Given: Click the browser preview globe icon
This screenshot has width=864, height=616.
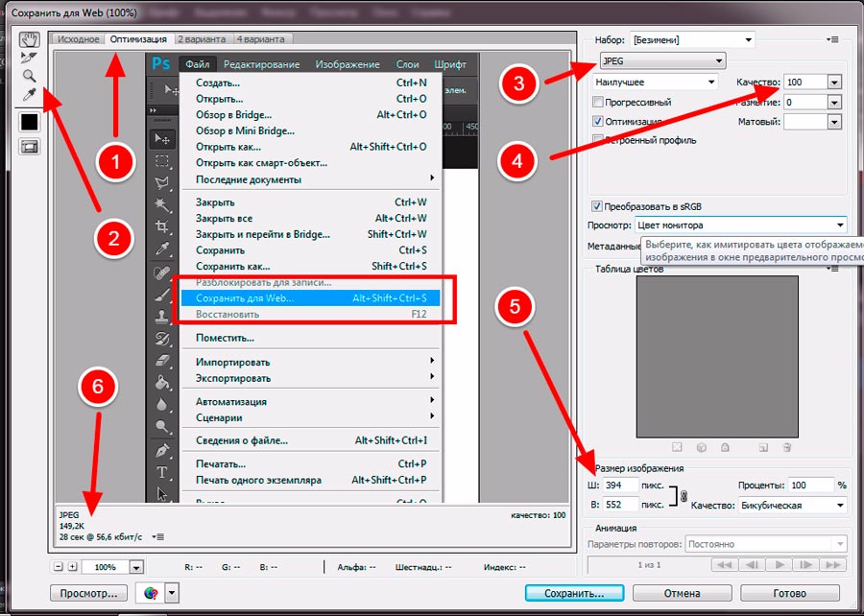Looking at the screenshot, I should click(151, 593).
